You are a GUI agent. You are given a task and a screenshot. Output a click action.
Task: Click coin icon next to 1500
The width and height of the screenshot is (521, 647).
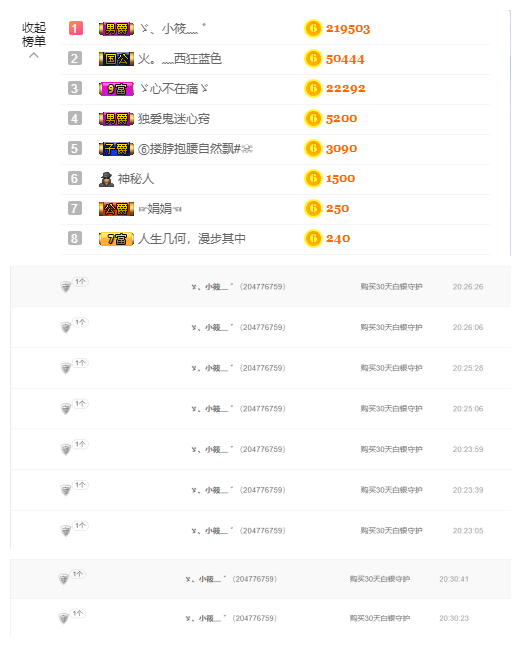tap(313, 178)
